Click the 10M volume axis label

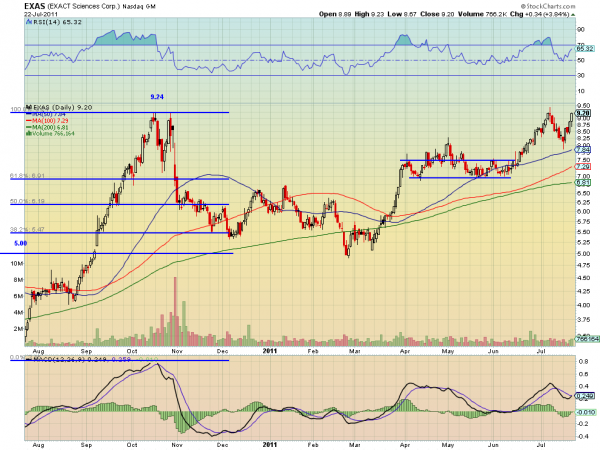17,264
